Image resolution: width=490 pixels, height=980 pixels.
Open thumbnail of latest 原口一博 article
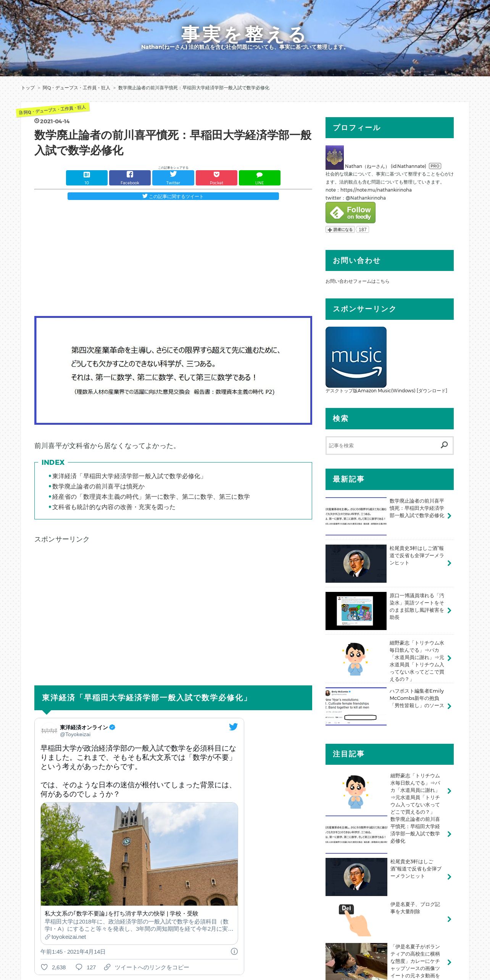[356, 611]
